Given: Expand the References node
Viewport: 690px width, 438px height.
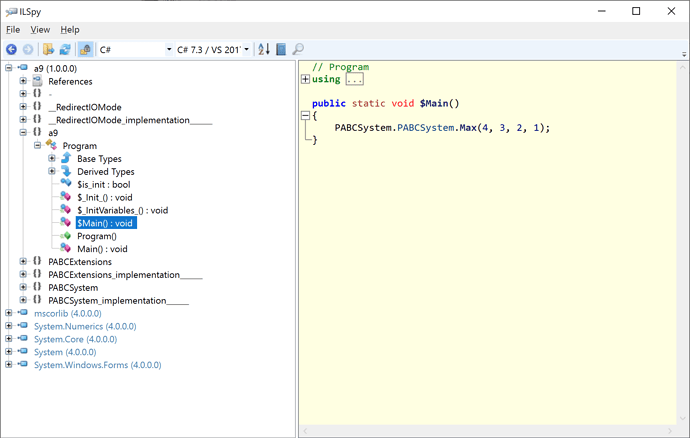Looking at the screenshot, I should 23,81.
